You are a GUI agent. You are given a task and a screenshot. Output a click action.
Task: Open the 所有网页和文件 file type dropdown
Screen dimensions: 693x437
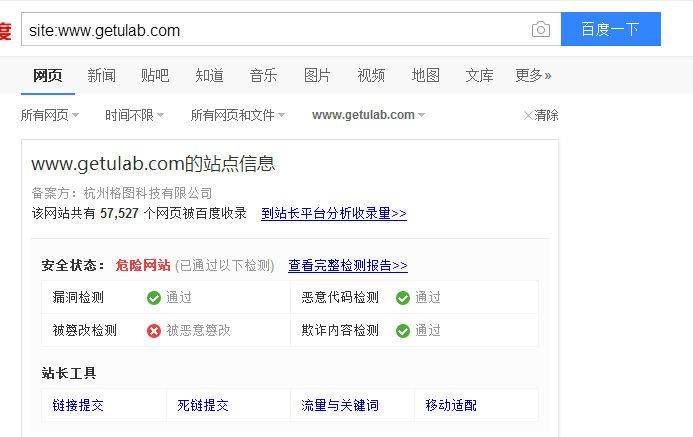238,115
